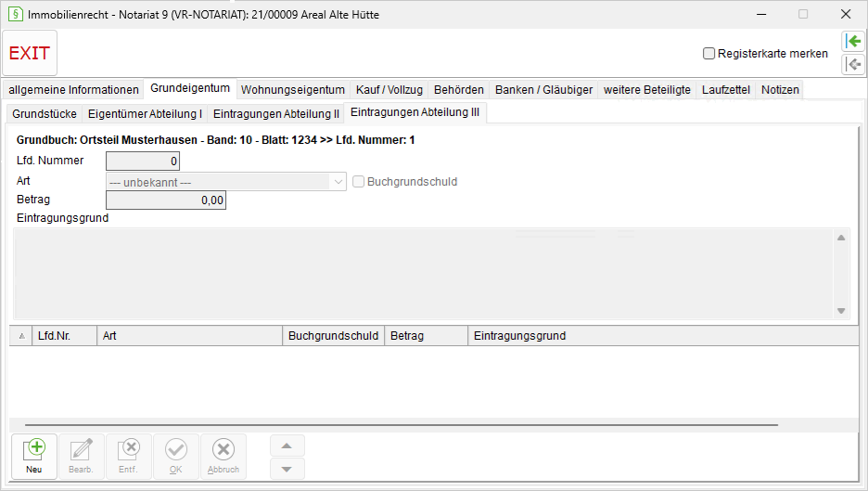Open the Notizen tab

tap(780, 90)
